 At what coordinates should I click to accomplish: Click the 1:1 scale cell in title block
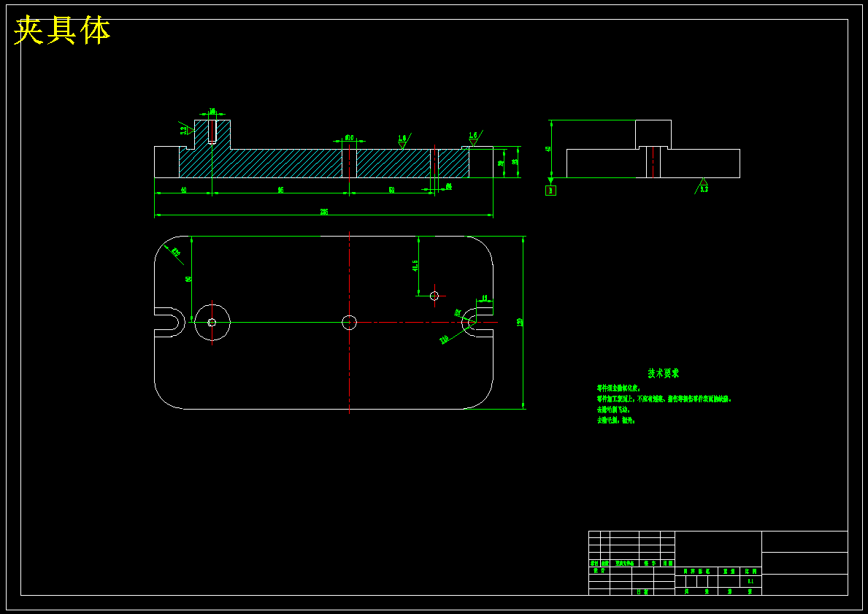[750, 581]
